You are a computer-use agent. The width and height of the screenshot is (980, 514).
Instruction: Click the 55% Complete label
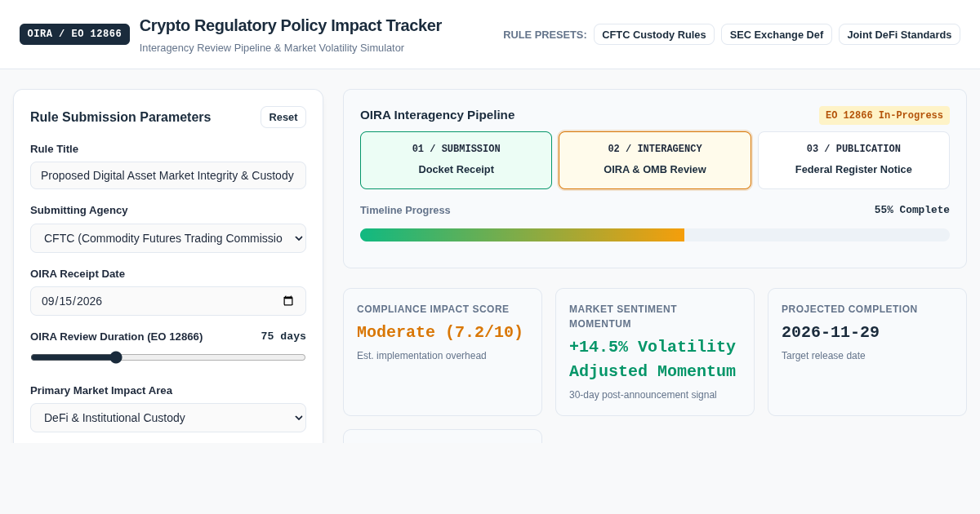912,210
